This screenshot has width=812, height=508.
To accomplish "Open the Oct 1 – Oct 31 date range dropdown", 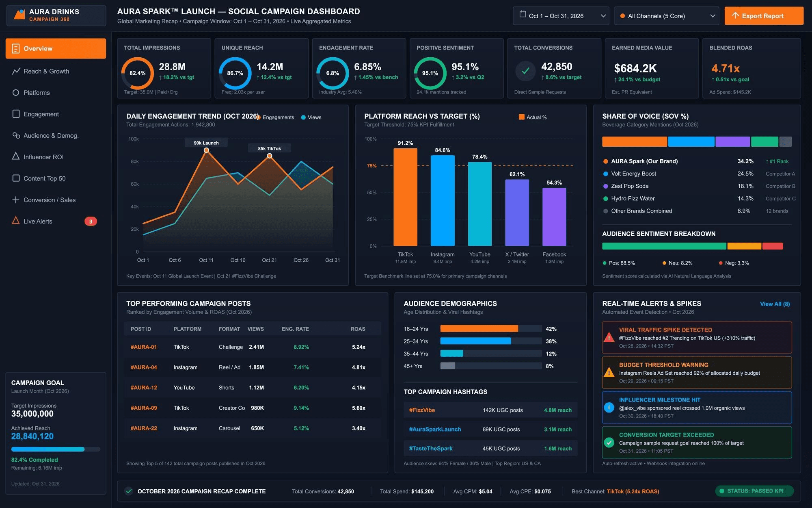I will point(561,16).
